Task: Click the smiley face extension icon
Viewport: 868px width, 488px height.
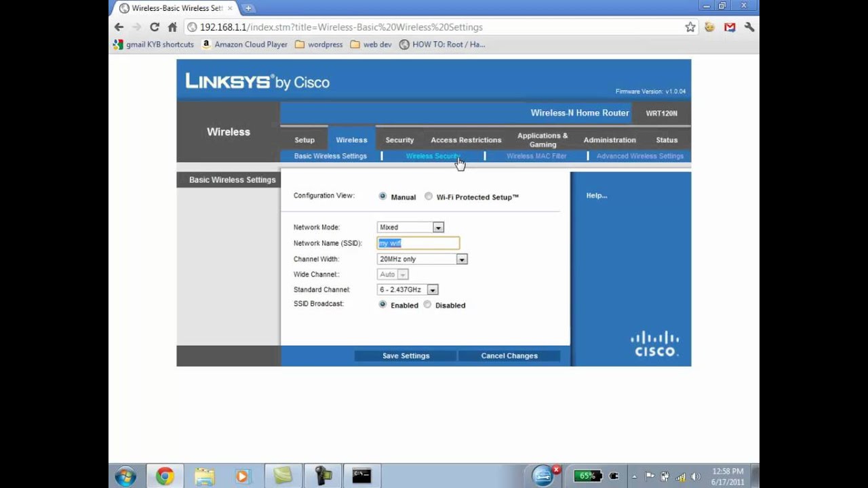Action: (710, 27)
